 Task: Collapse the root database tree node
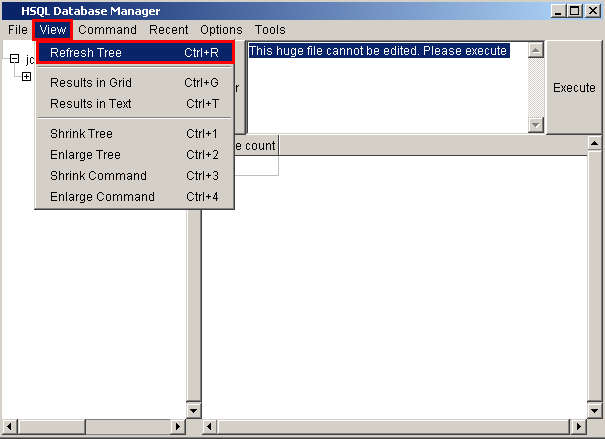14,59
